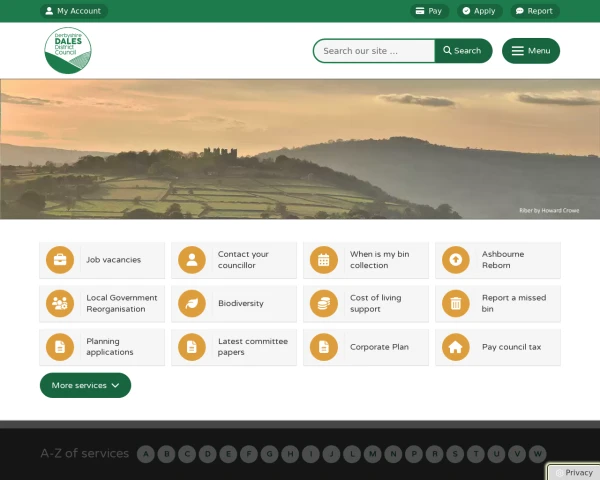Select letter A in A-Z of services
600x480 pixels.
click(146, 454)
